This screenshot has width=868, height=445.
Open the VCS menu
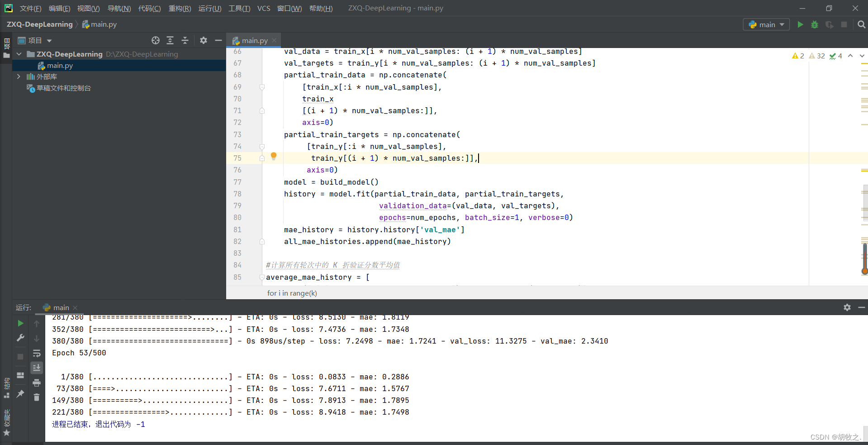[264, 8]
